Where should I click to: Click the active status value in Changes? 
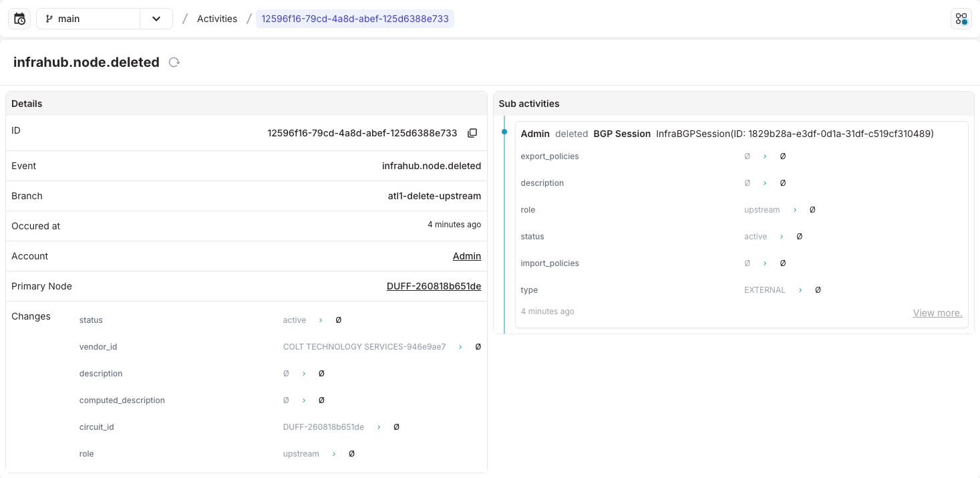pyautogui.click(x=294, y=320)
